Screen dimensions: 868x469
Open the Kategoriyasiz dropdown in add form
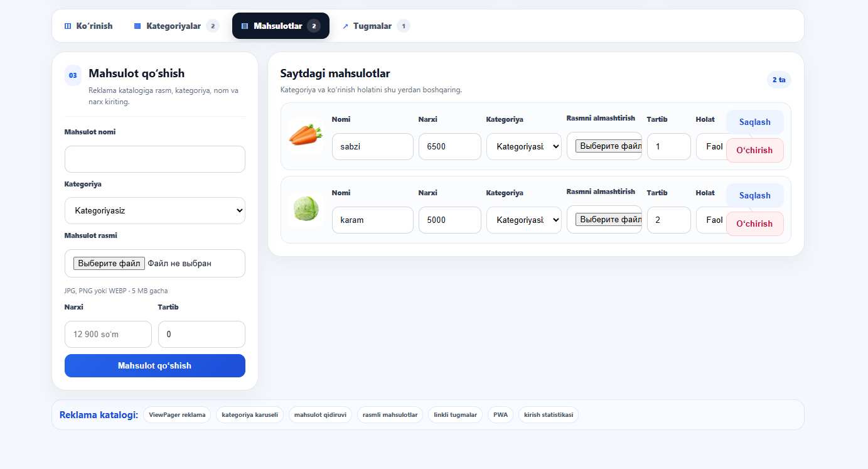155,211
